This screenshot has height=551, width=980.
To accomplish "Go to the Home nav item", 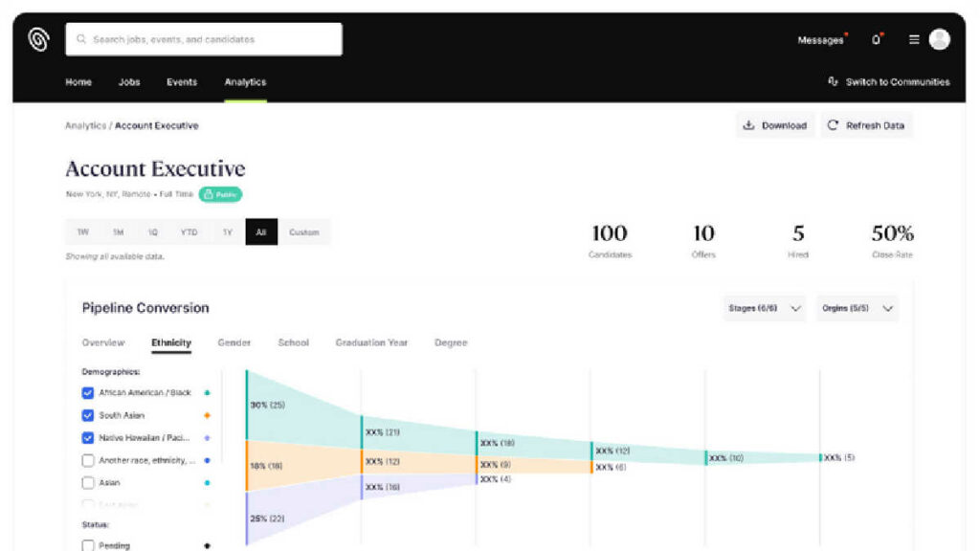I will 78,82.
